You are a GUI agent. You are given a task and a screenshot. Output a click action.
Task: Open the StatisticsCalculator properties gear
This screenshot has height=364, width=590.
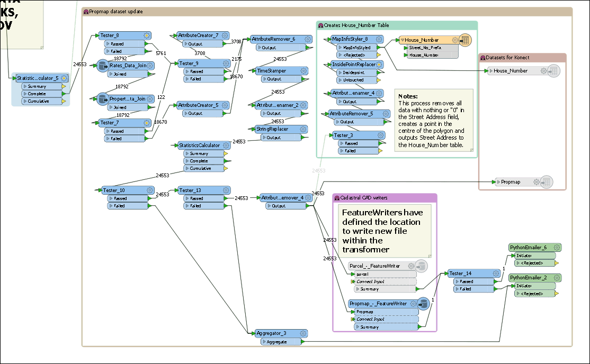226,145
